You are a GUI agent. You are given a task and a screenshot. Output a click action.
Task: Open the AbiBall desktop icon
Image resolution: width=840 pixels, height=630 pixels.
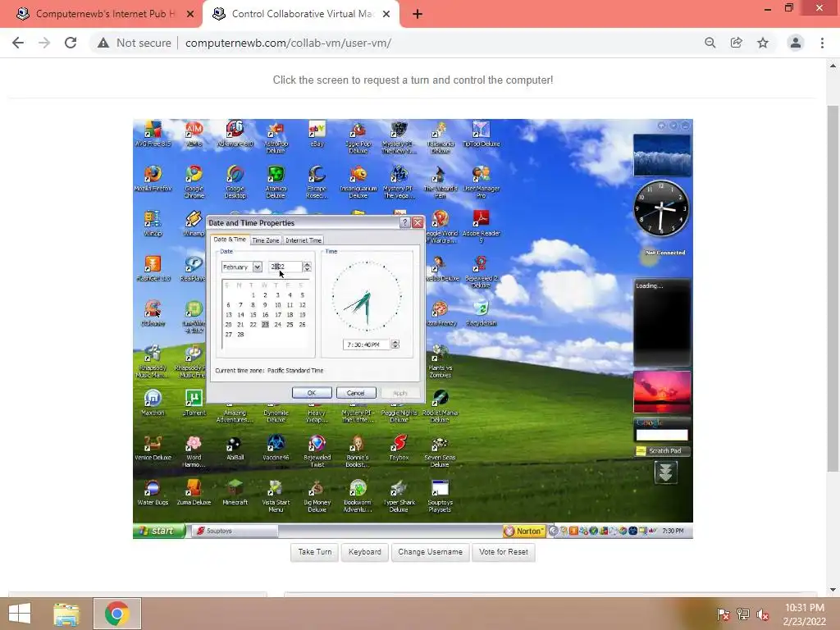(x=235, y=448)
